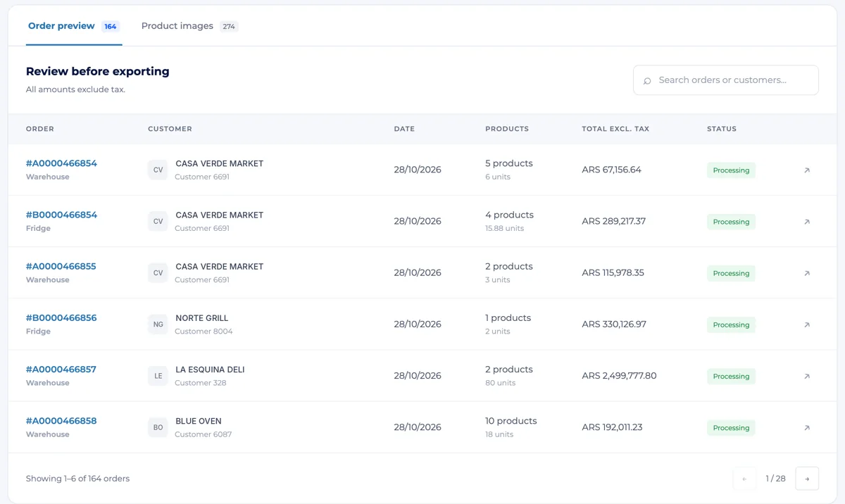The image size is (845, 504).
Task: Click the 274 count badge on Product images
Action: click(229, 27)
